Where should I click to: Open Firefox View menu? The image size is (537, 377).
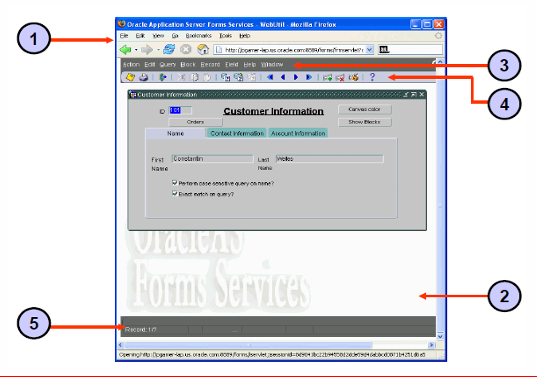click(158, 36)
